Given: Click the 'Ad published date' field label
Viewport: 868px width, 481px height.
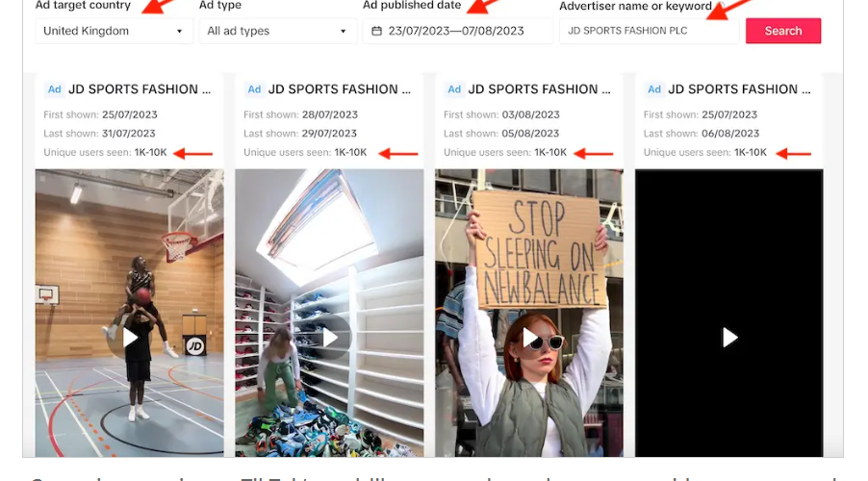Looking at the screenshot, I should pyautogui.click(x=412, y=6).
